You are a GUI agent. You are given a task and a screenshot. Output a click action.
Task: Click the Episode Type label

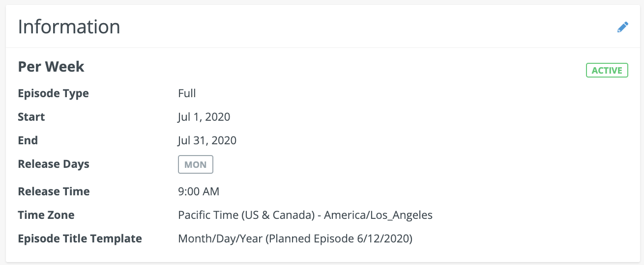(53, 93)
